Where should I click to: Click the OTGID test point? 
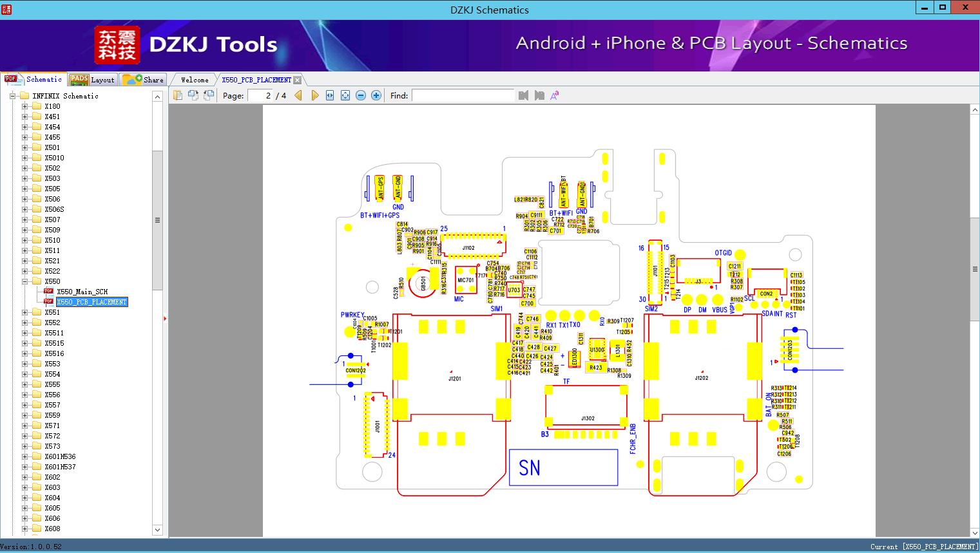[x=740, y=255]
